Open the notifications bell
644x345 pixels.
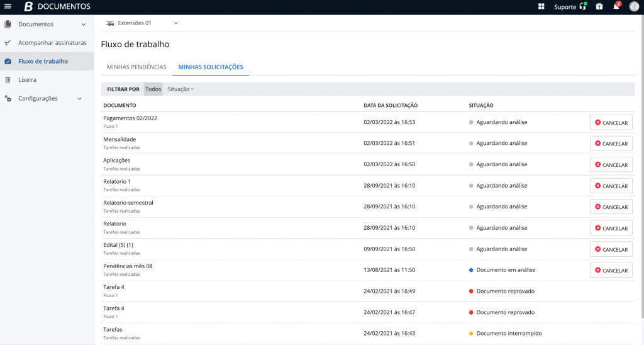(616, 7)
